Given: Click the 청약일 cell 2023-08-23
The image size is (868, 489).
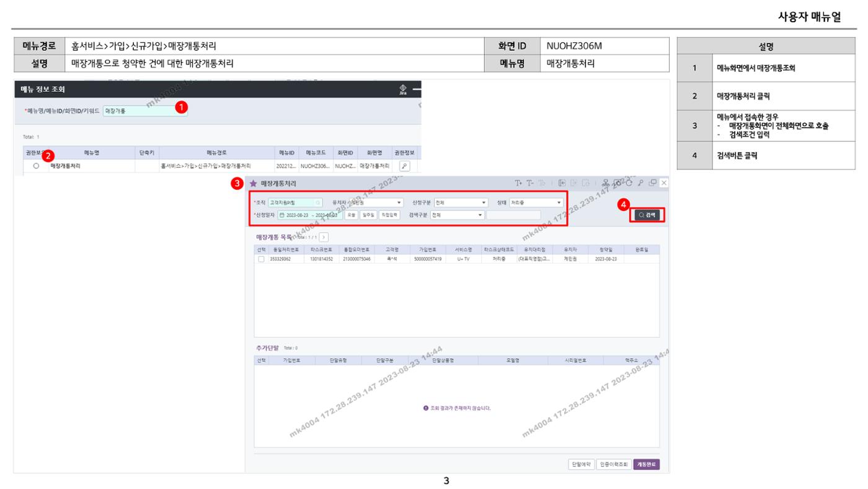Looking at the screenshot, I should [606, 259].
